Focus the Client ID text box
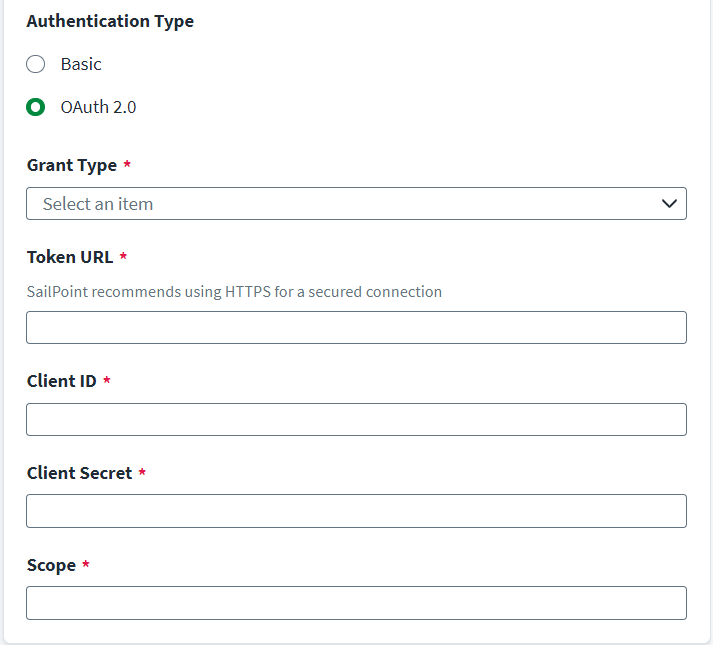713x645 pixels. click(x=356, y=419)
